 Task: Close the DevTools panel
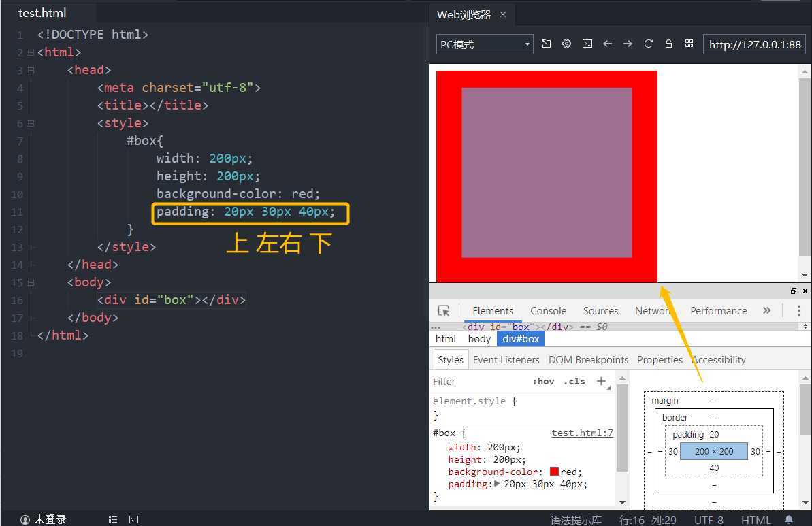point(805,291)
